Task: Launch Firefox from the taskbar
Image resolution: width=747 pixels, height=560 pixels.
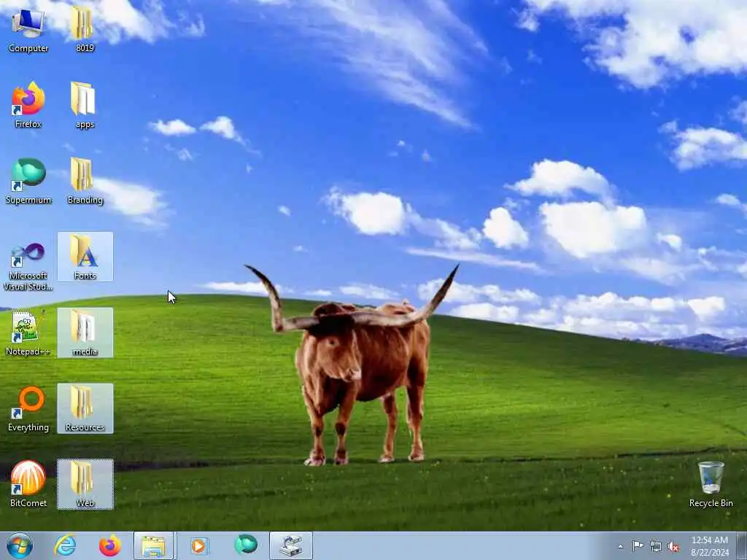Action: pyautogui.click(x=109, y=545)
